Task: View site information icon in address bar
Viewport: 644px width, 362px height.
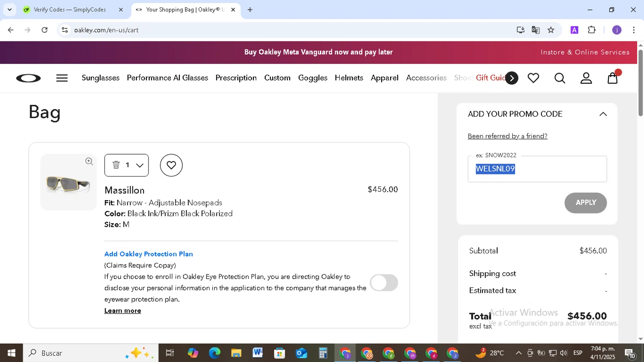Action: (65, 30)
